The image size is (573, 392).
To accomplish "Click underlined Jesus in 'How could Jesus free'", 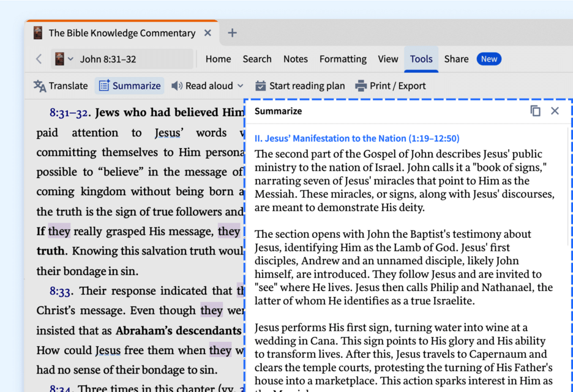I will (x=108, y=351).
